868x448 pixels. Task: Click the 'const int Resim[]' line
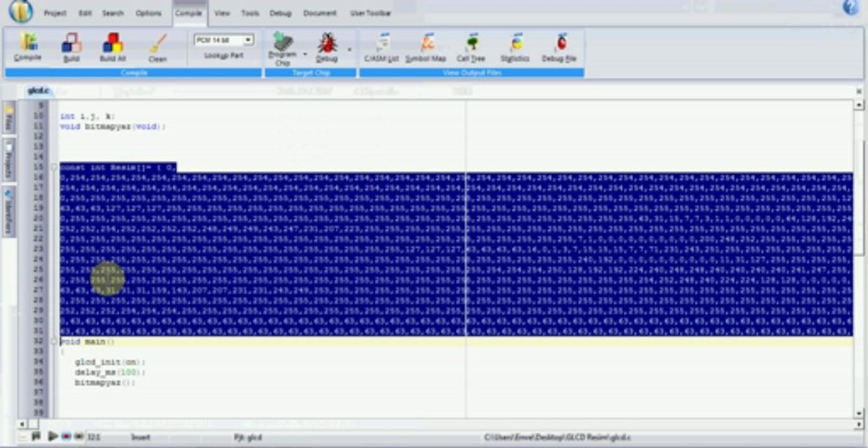[118, 167]
